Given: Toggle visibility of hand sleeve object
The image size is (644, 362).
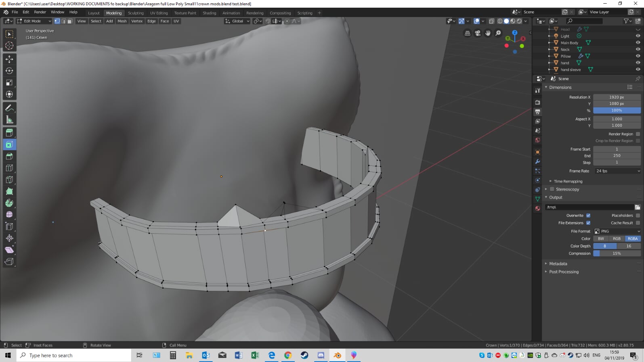Looking at the screenshot, I should (638, 69).
